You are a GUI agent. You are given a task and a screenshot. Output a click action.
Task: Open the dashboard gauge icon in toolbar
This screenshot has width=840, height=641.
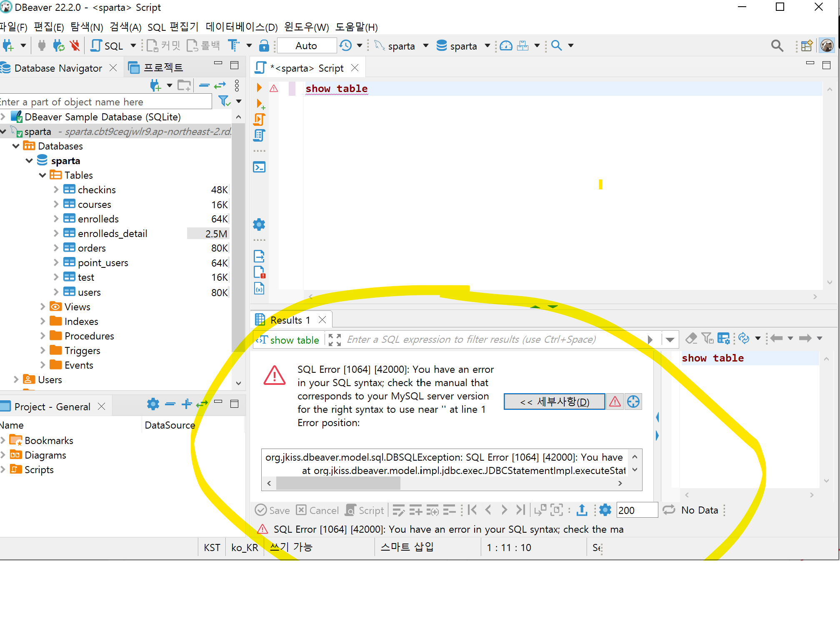(x=506, y=45)
